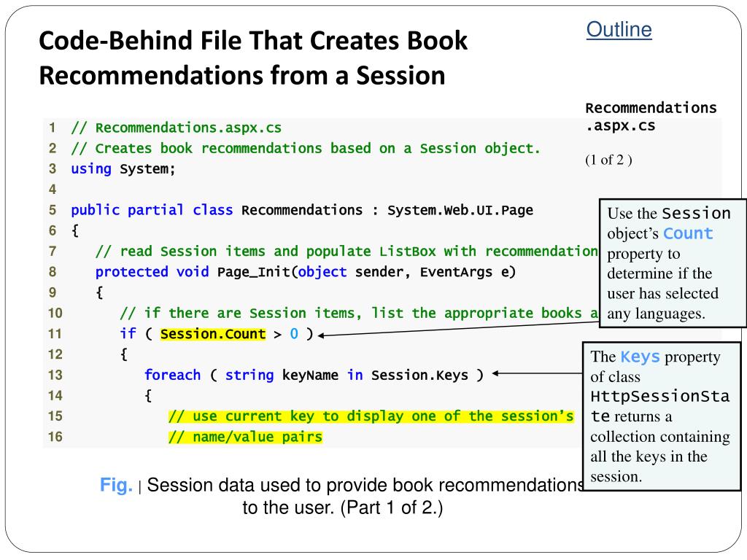Viewport: 747px width, 560px height.
Task: Click the 'foreach ( string keyName in Session.Keys )' line
Action: point(314,376)
